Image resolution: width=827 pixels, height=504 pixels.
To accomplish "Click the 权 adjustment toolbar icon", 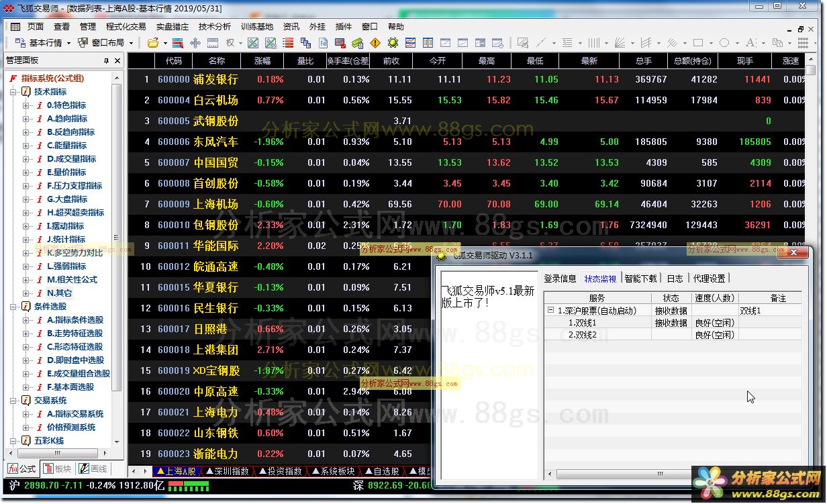I will [230, 43].
